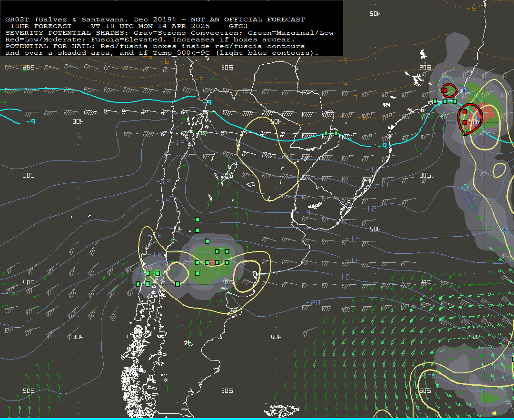Click the '20S' label beside the white offshore islands

pyautogui.click(x=425, y=67)
